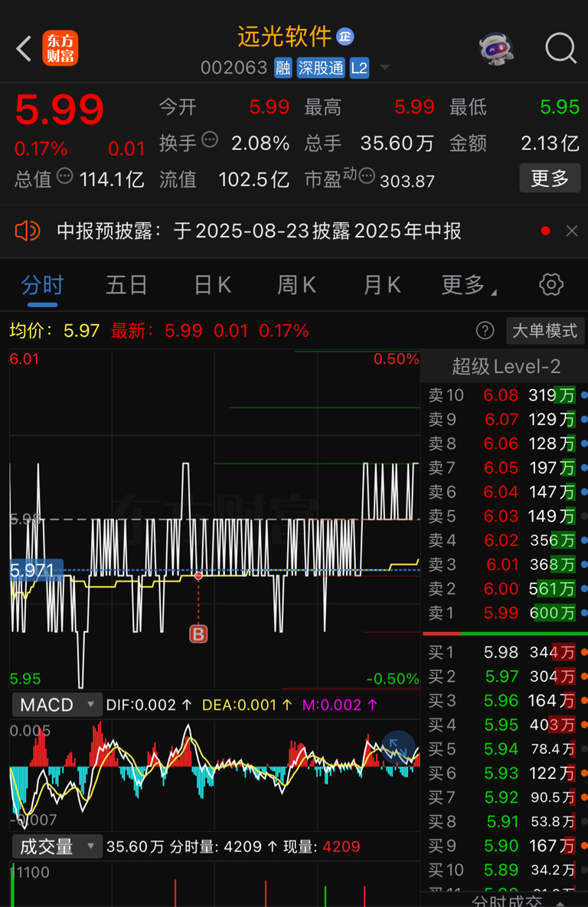Screen dimensions: 588x907
Task: Tap info icon next to 市盈动
Action: 367,175
